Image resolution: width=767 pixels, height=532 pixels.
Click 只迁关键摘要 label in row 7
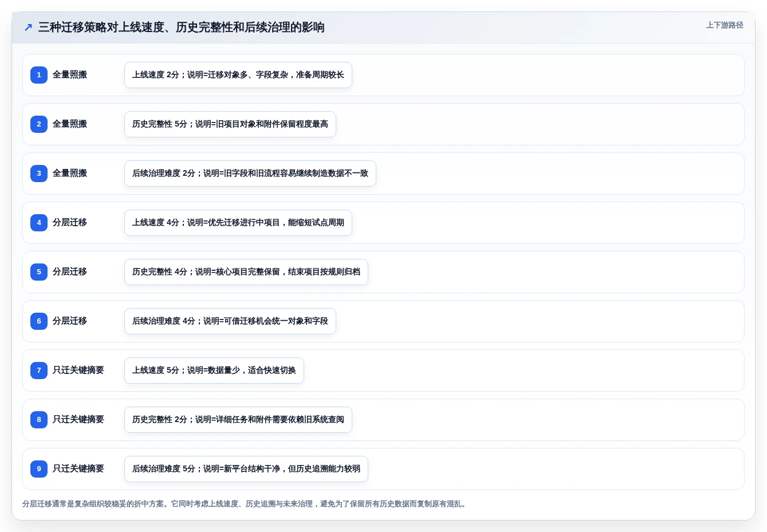(78, 371)
